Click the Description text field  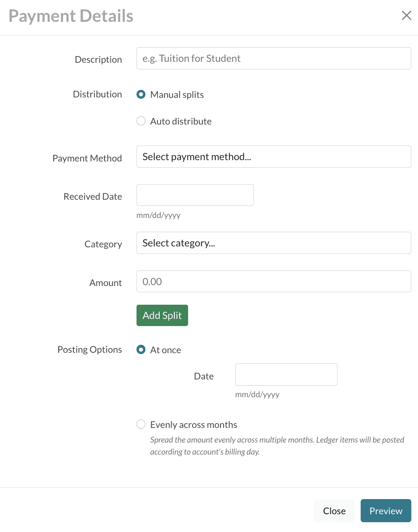(x=273, y=58)
